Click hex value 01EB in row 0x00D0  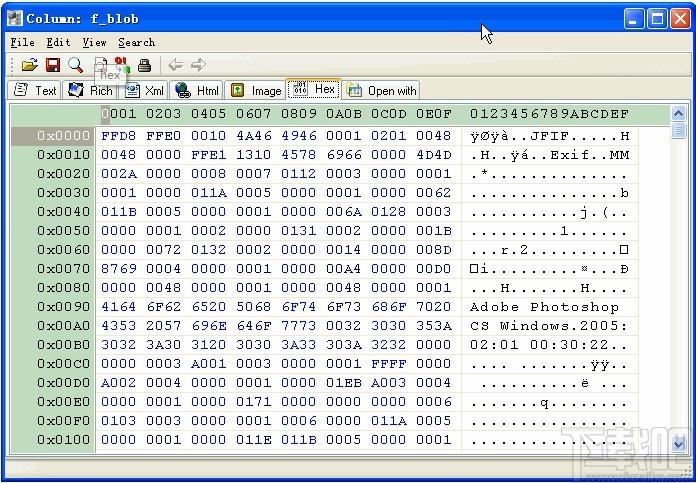point(344,383)
